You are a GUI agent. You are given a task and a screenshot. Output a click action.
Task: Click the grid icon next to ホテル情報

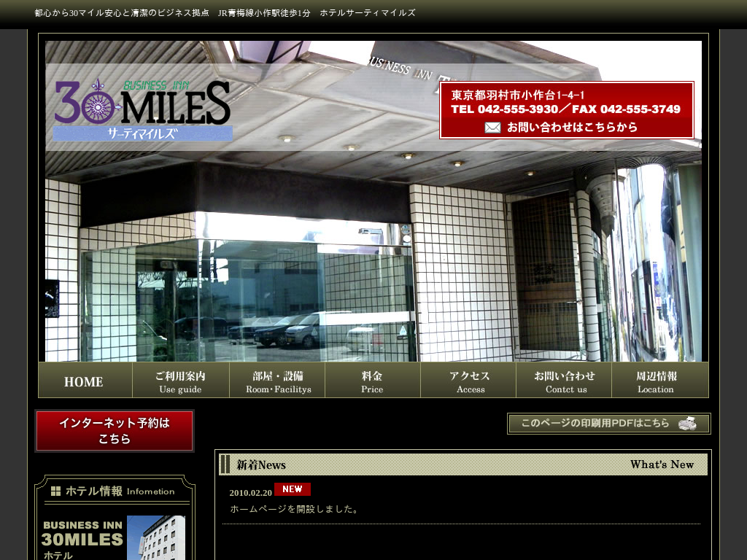pyautogui.click(x=55, y=491)
